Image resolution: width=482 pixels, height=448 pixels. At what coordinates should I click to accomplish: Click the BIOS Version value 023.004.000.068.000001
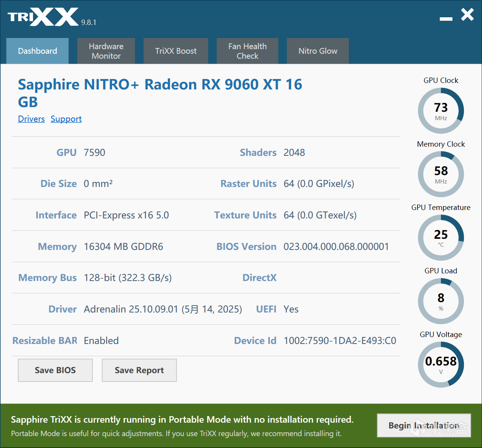point(336,246)
